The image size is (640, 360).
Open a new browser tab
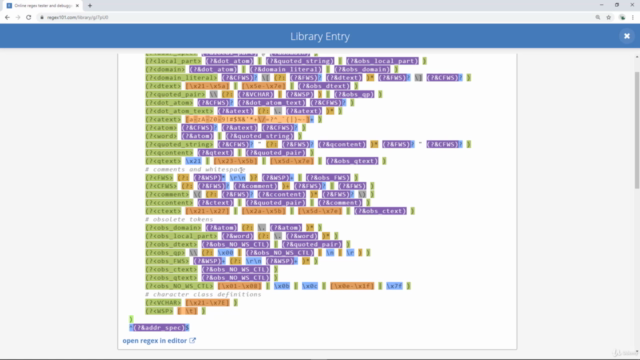[90, 6]
